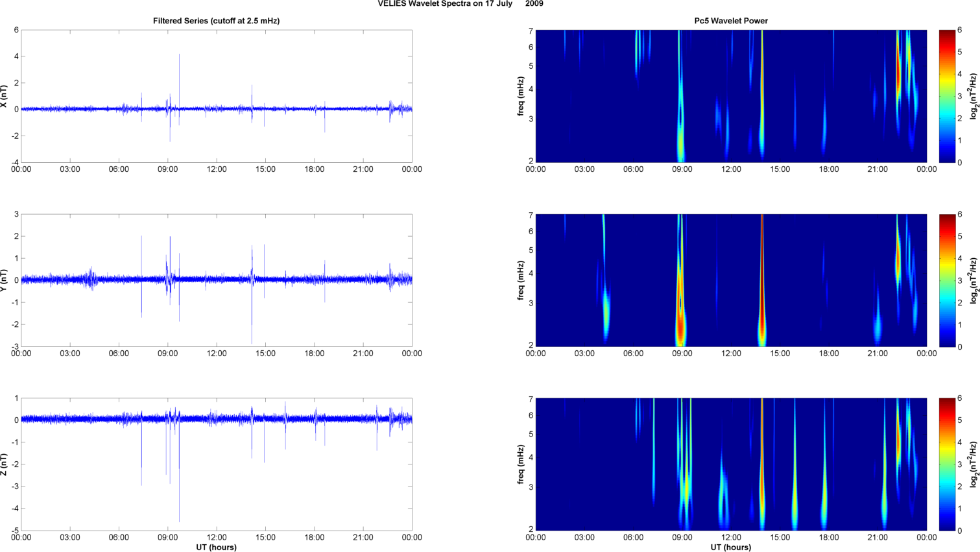
Task: Select the "Filtered Series (cutoff at 2.5 mHz)" heading
Action: 216,21
